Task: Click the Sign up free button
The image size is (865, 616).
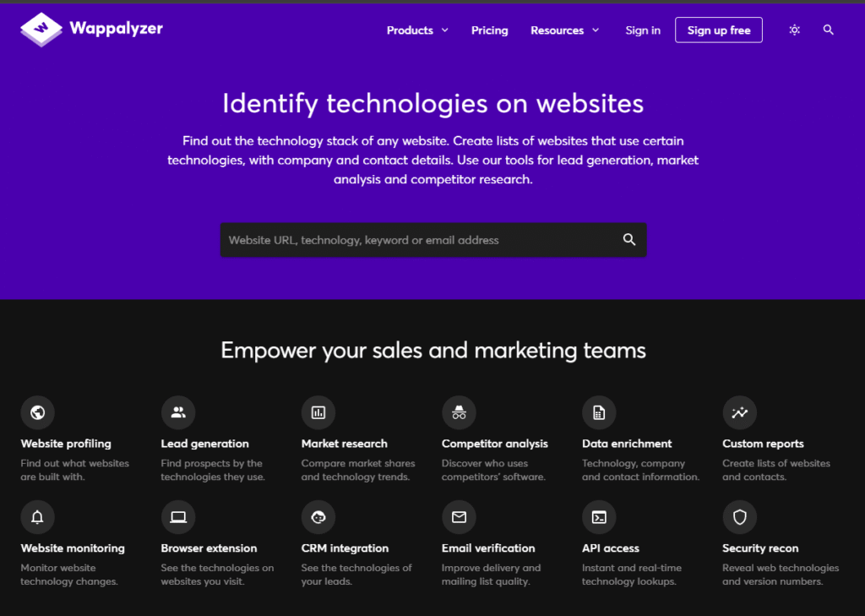Action: (x=719, y=30)
